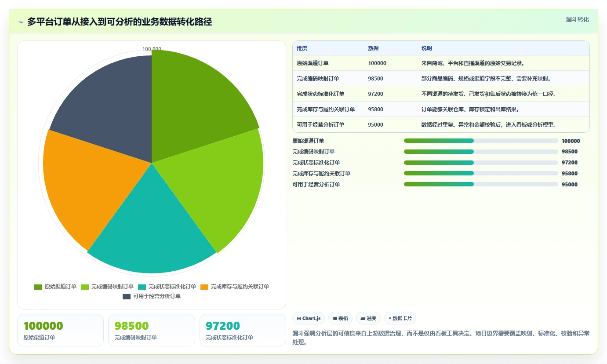Viewport: 607px width, 364px height.
Task: Click the 完成状态标准化订单 progress bar
Action: [481, 163]
